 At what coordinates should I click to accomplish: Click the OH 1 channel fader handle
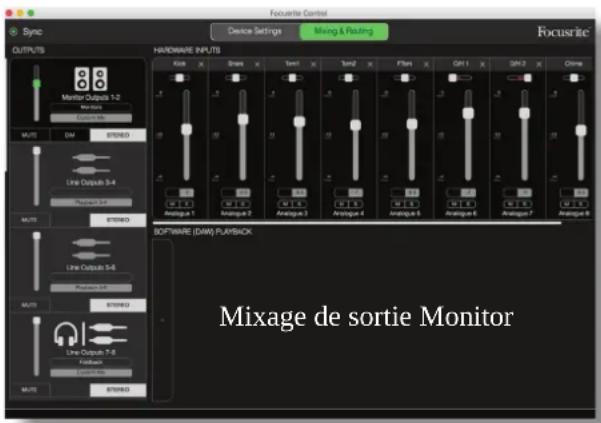[468, 113]
